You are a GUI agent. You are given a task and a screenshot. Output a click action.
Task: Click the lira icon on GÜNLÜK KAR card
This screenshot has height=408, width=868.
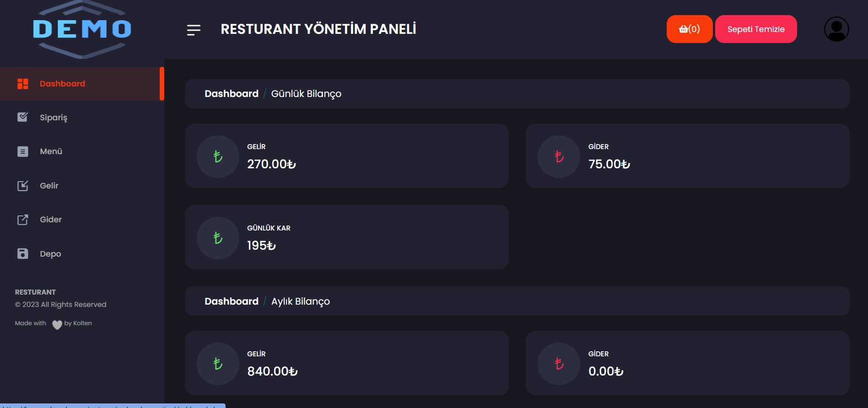coord(218,238)
